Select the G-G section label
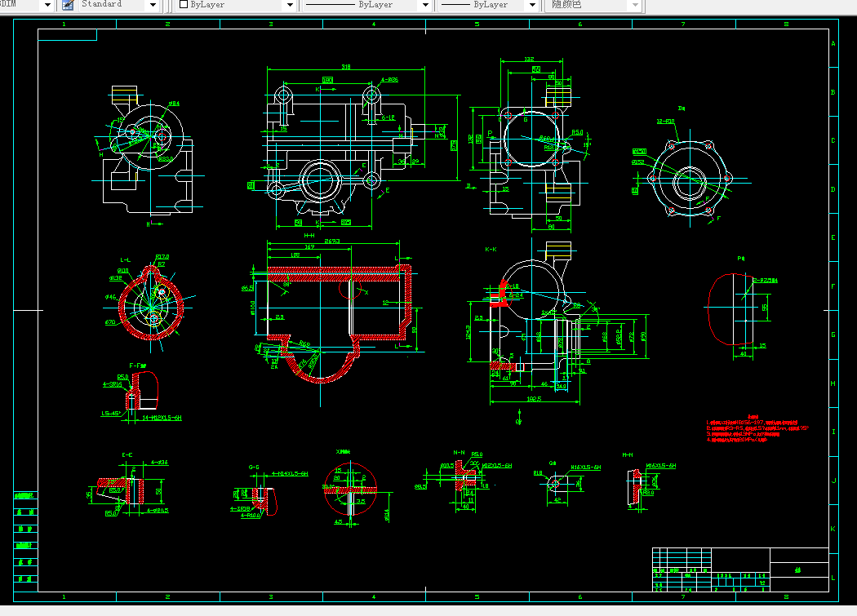The height and width of the screenshot is (616, 857). coord(254,468)
